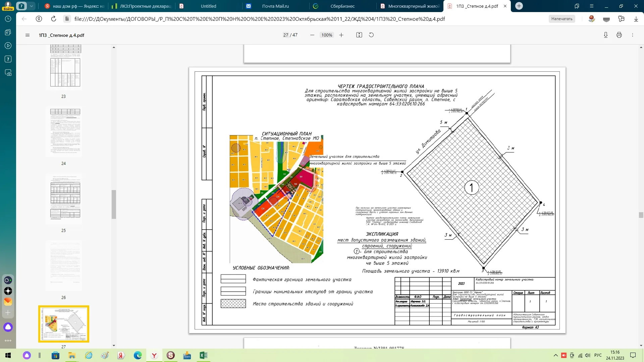
Task: Switch to the Почта Mail.ru tab
Action: [275, 6]
